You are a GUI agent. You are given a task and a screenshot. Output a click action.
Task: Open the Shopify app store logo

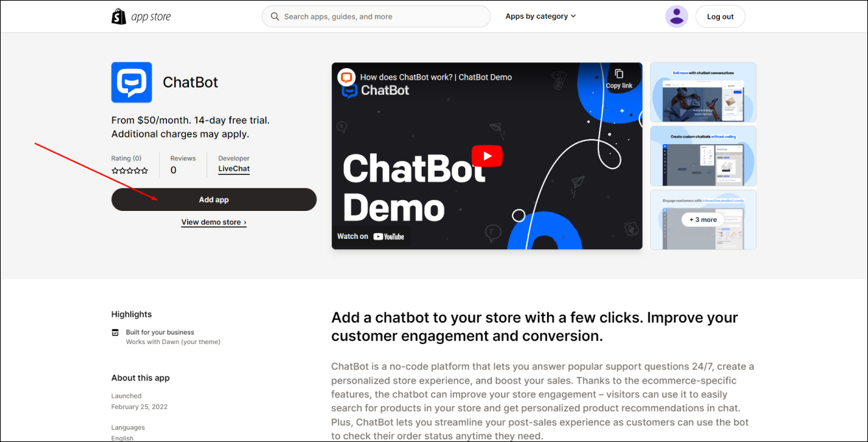tap(141, 16)
